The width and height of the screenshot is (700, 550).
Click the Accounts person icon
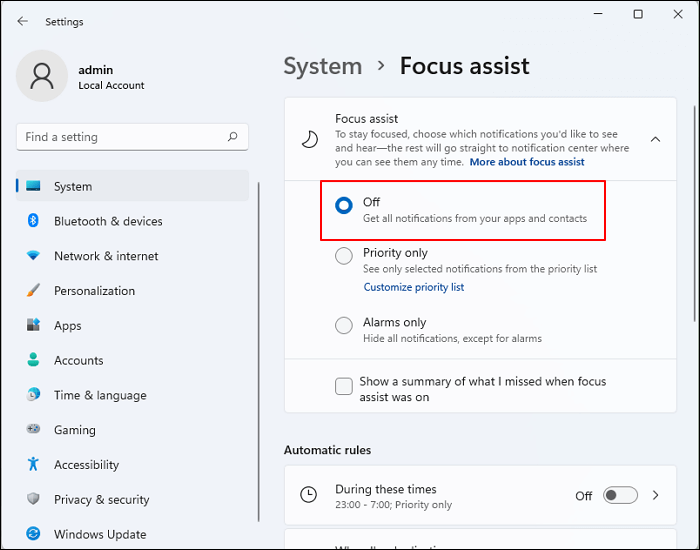(33, 360)
